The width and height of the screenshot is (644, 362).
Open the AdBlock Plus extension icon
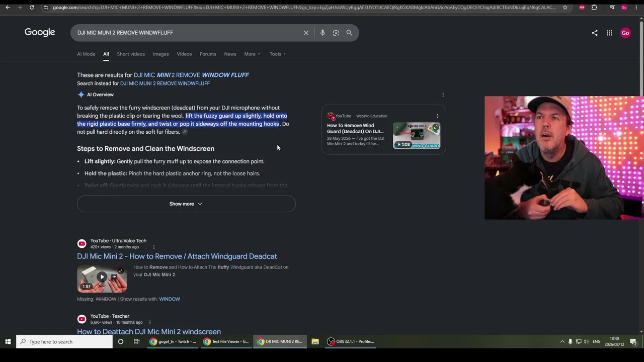click(x=582, y=8)
